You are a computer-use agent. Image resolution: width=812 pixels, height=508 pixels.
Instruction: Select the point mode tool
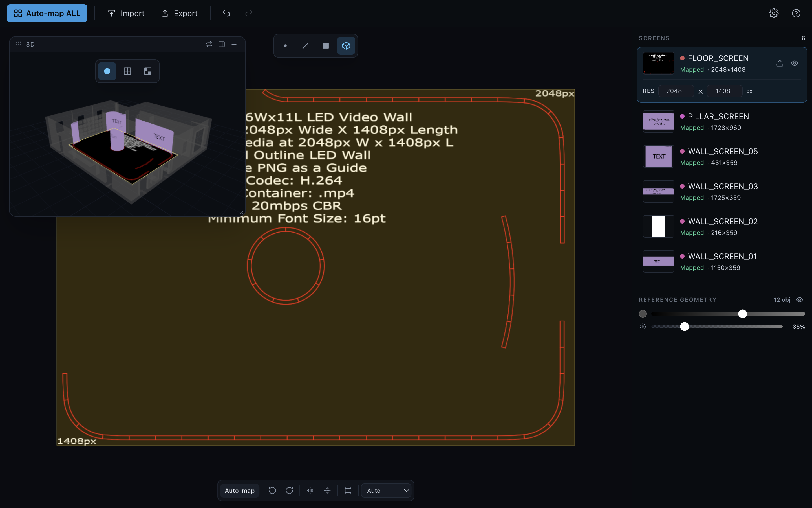[x=285, y=46]
